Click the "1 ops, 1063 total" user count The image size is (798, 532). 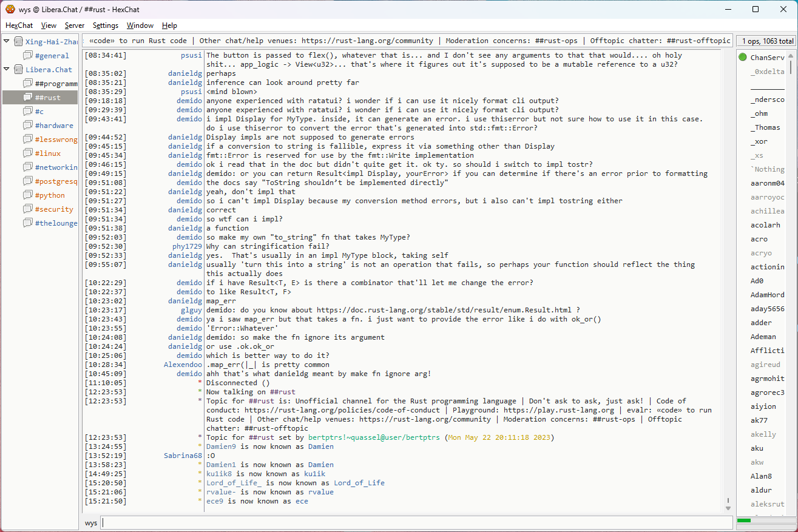tap(766, 41)
